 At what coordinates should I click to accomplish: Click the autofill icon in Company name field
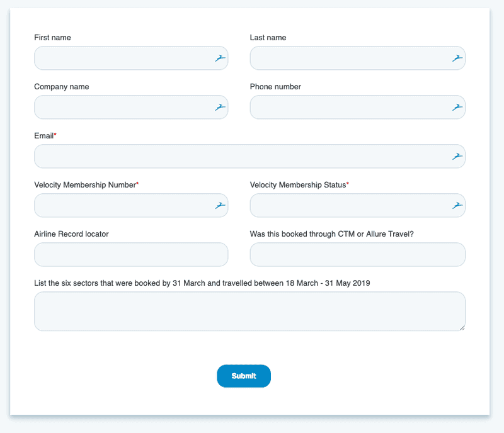220,107
